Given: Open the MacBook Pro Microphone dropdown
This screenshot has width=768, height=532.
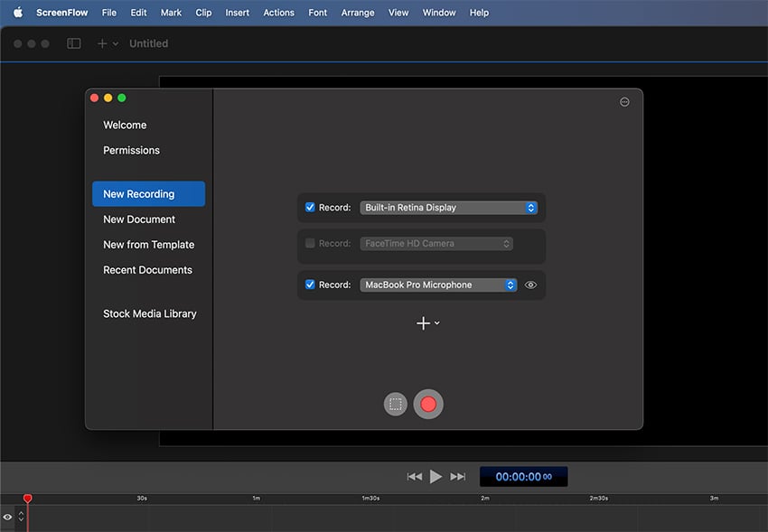Looking at the screenshot, I should click(x=438, y=285).
